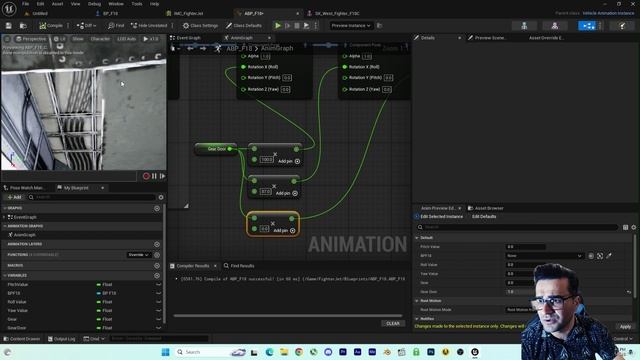Open the viewport Character menu

(100, 39)
